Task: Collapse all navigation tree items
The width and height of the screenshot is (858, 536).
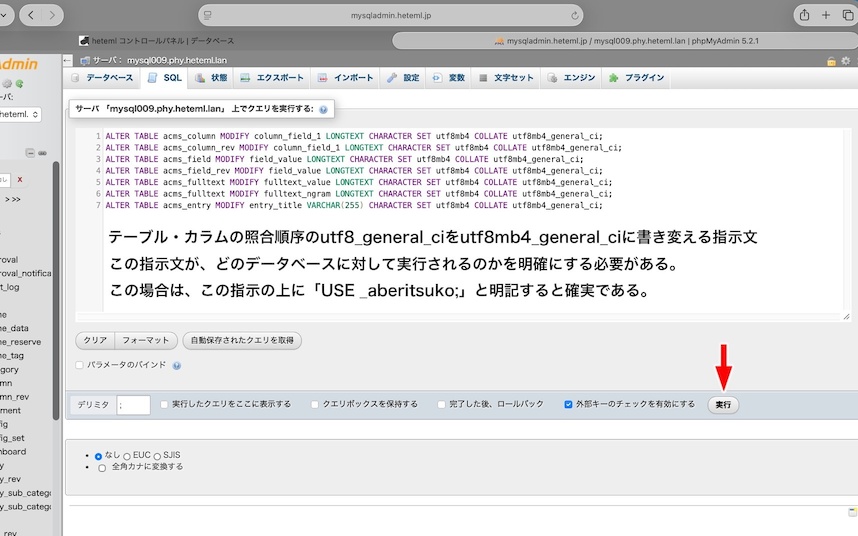Action: tap(30, 153)
